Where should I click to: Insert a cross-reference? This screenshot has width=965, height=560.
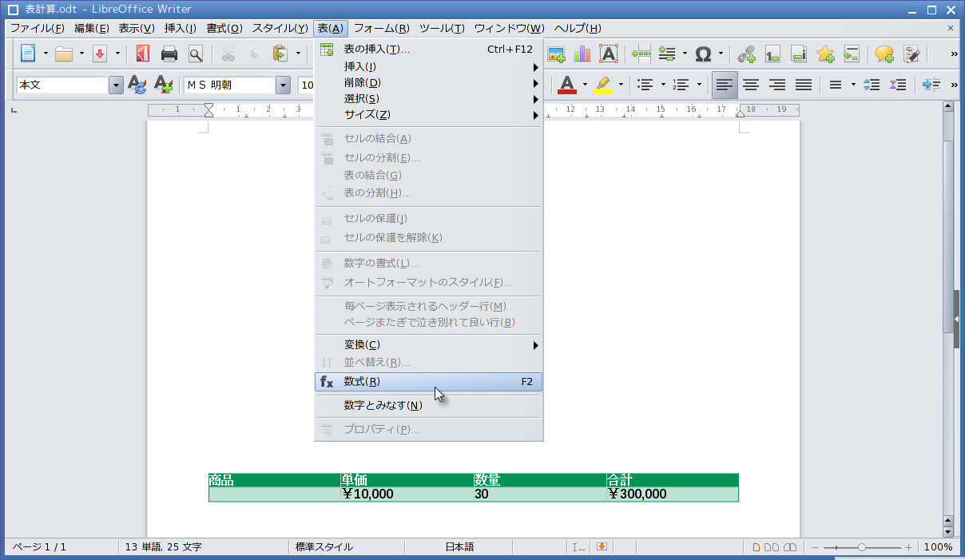click(852, 54)
